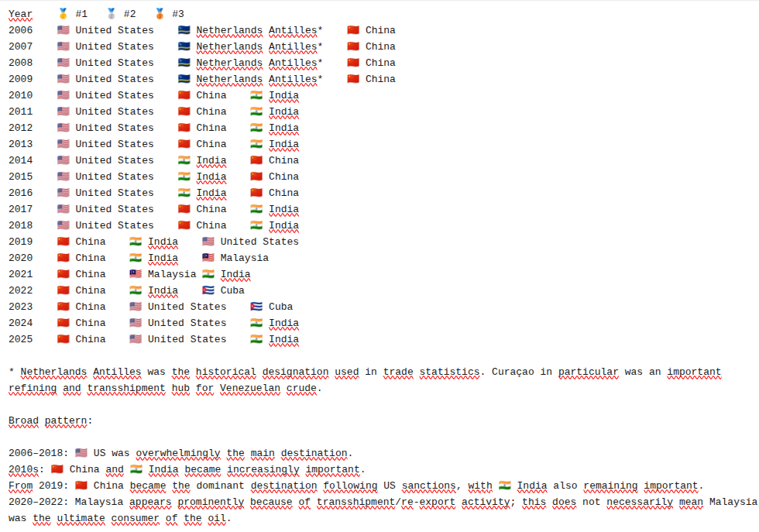Click the year "2009" at row start

pyautogui.click(x=20, y=79)
